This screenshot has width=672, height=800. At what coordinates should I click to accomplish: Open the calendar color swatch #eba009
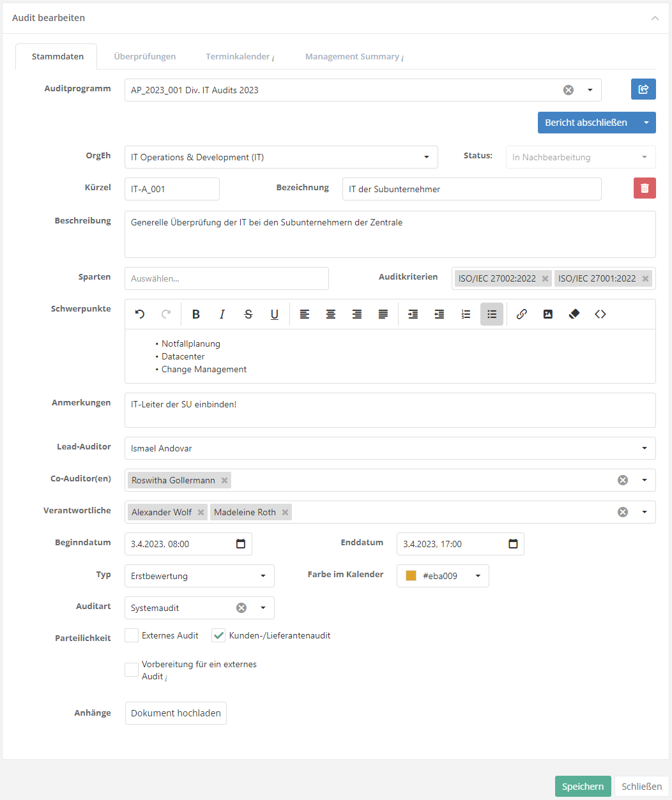[x=443, y=576]
